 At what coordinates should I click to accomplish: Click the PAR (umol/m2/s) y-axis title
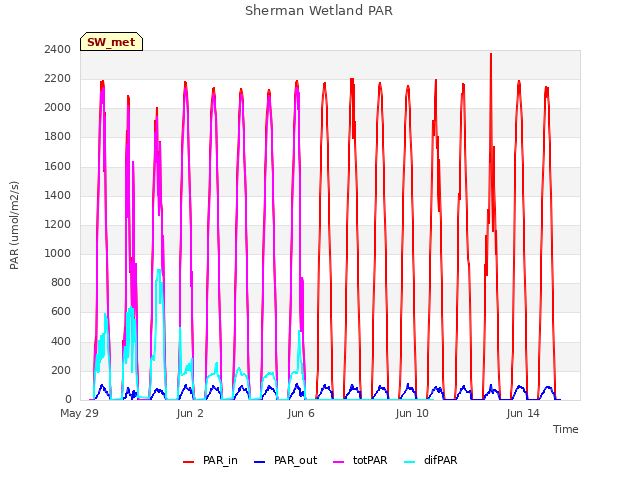click(x=14, y=225)
